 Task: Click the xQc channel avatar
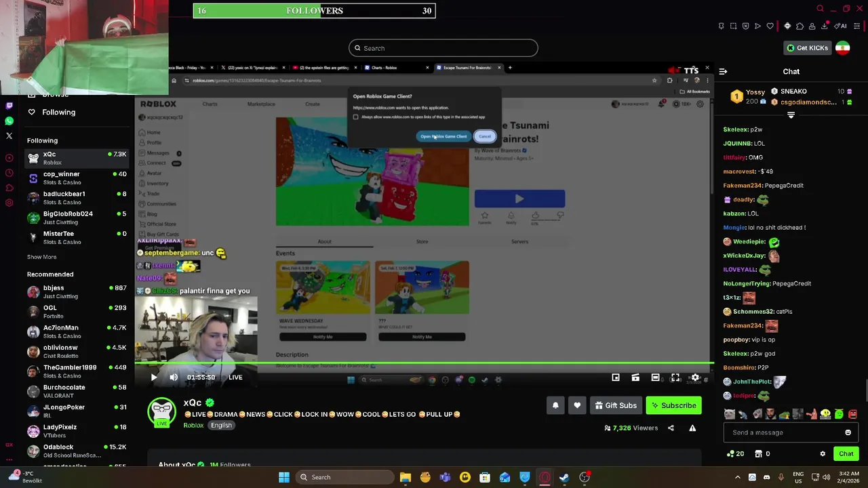click(x=161, y=412)
